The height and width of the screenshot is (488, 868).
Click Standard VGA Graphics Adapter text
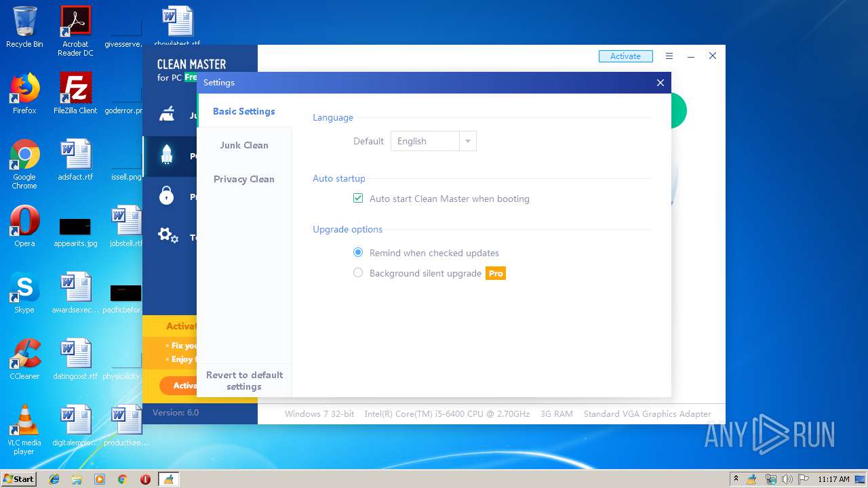[x=648, y=413]
